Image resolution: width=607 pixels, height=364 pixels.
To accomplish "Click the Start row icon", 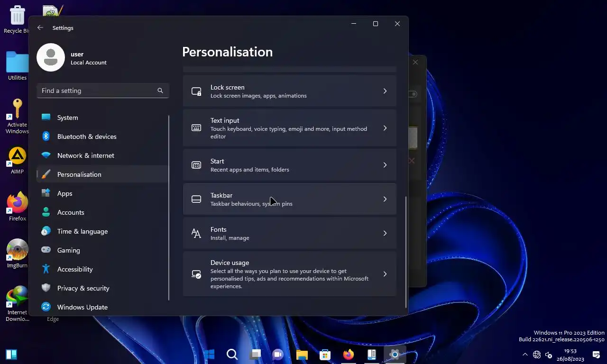I will point(196,165).
